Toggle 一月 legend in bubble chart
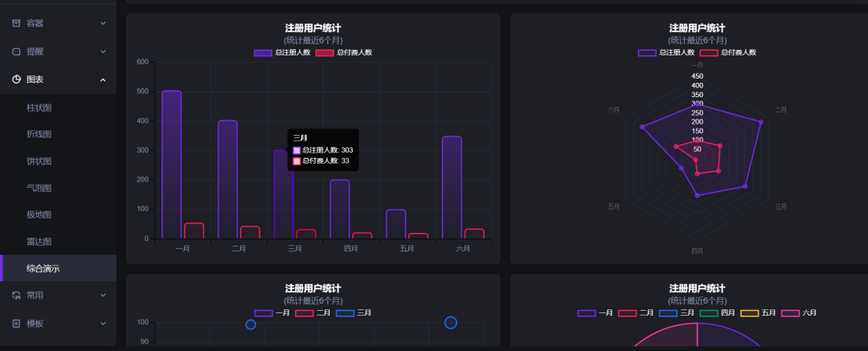 point(272,312)
